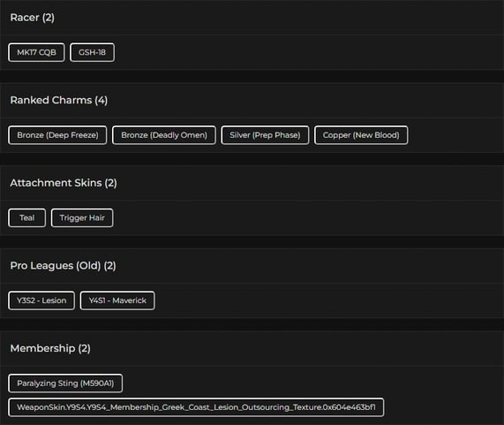504x425 pixels.
Task: Select Bronze (Deep Freeze) charm
Action: [x=57, y=135]
